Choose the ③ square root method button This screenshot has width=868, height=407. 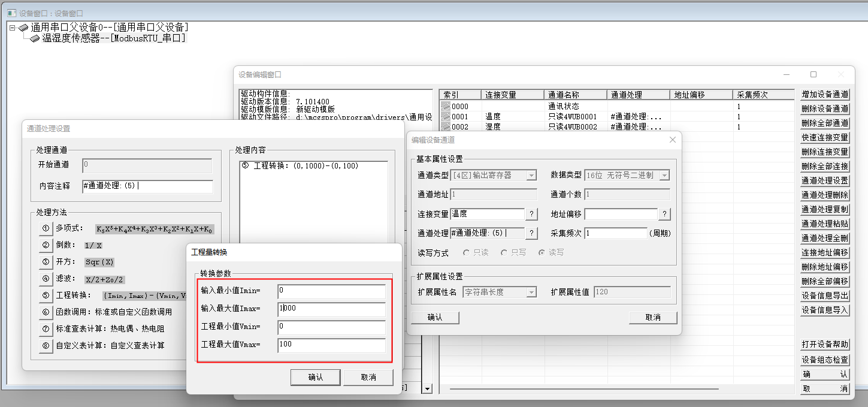[x=46, y=262]
